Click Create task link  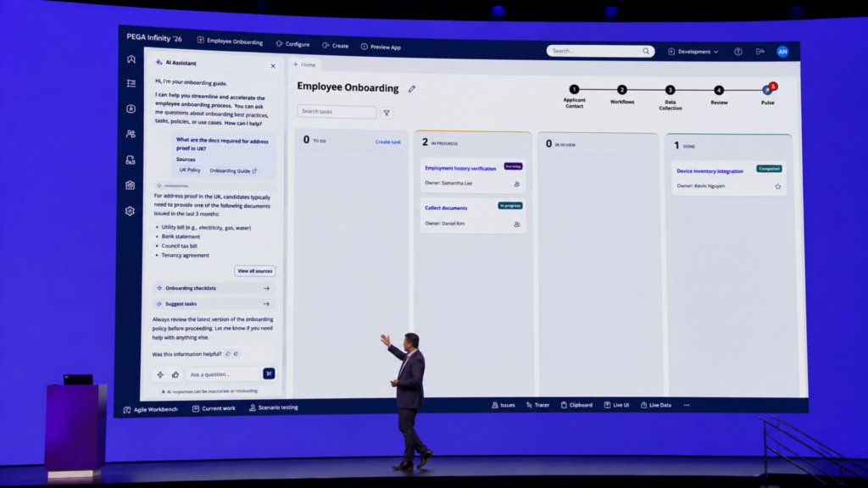(388, 142)
